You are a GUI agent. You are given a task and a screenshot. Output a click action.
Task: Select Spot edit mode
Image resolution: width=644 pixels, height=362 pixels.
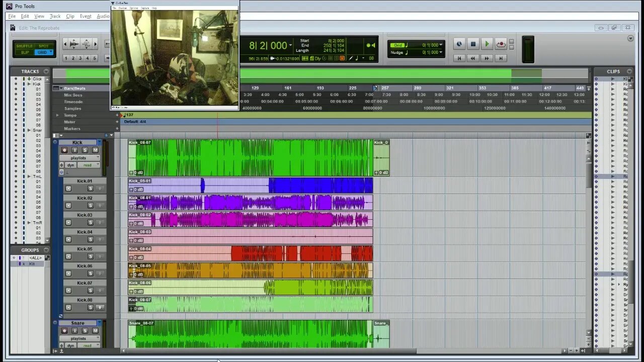click(44, 46)
